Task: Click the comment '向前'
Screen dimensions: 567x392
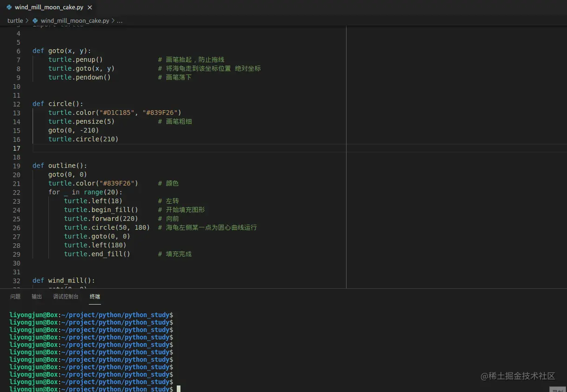Action: 172,219
